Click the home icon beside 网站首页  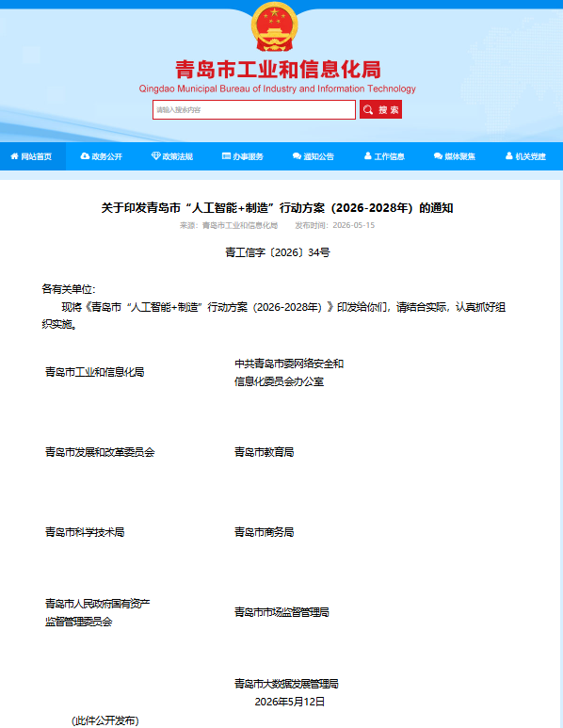coord(14,156)
